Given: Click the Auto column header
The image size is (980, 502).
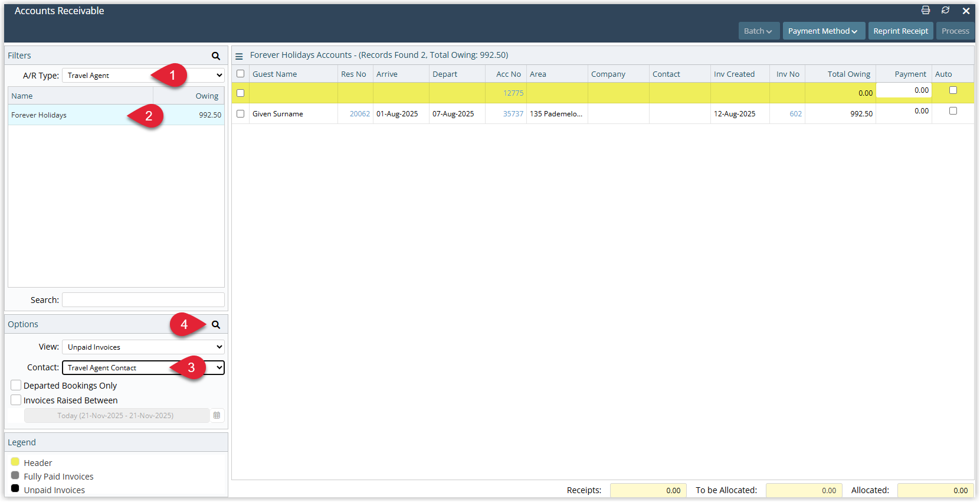Looking at the screenshot, I should [953, 74].
